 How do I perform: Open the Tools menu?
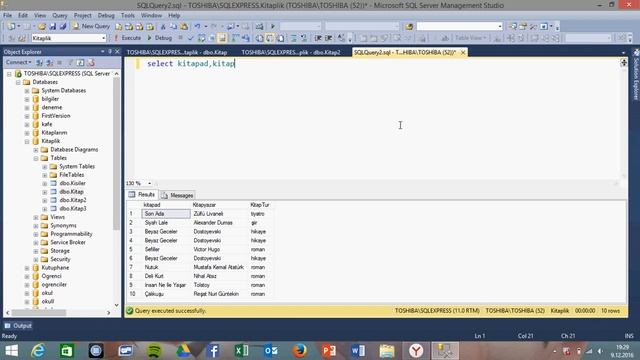[x=127, y=16]
